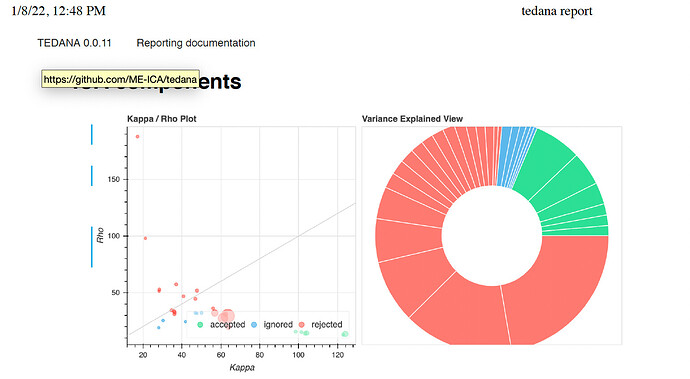Select the topmost red point above Rho 150
The image size is (690, 379).
[137, 137]
